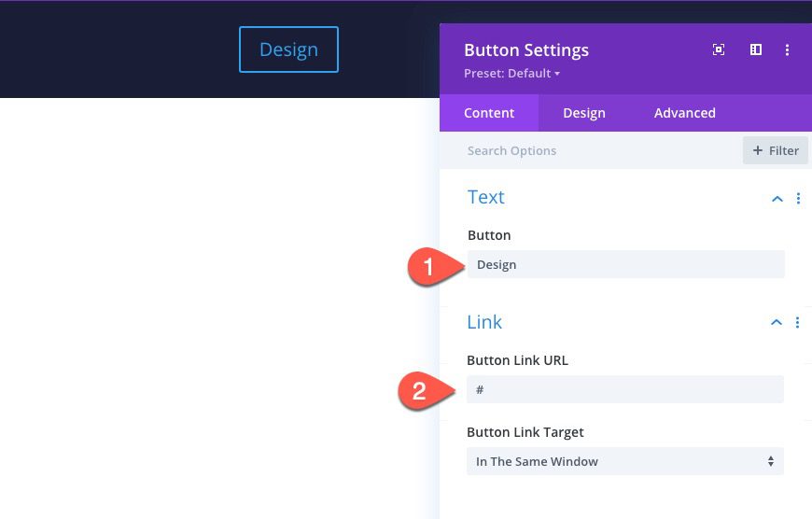Open the Advanced tab
The width and height of the screenshot is (812, 519).
click(684, 113)
